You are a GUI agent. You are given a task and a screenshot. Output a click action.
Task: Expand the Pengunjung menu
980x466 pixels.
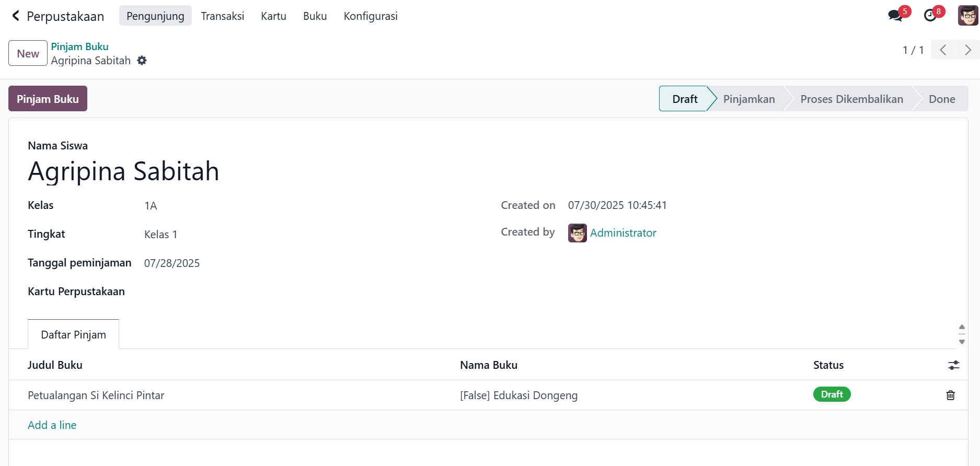pos(155,16)
